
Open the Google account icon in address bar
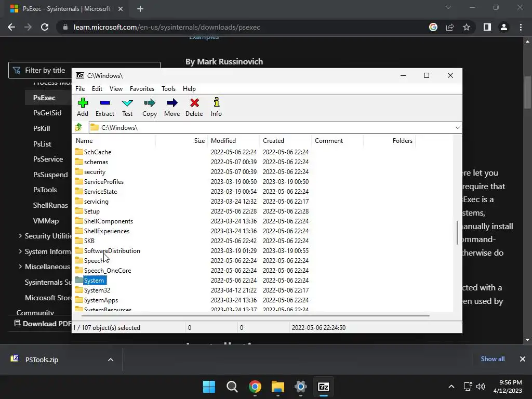tap(433, 27)
